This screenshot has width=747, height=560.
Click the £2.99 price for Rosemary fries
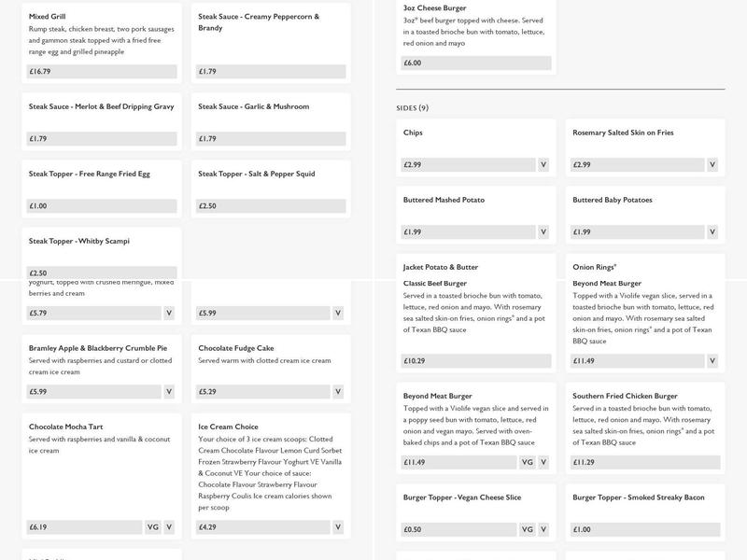638,165
